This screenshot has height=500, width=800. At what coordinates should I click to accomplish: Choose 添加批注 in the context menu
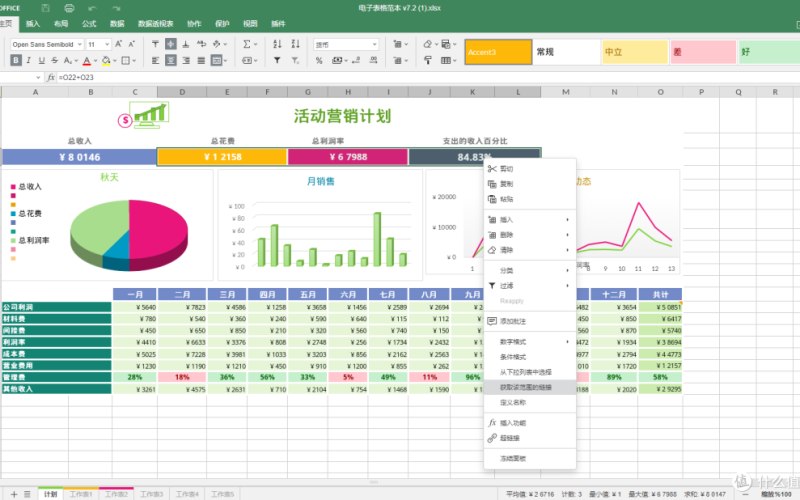(x=530, y=321)
